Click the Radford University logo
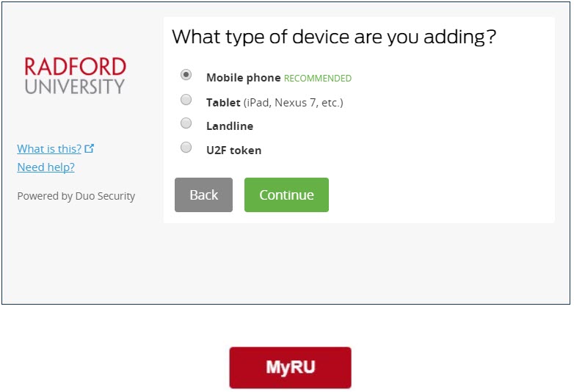This screenshot has height=392, width=574. (x=75, y=76)
